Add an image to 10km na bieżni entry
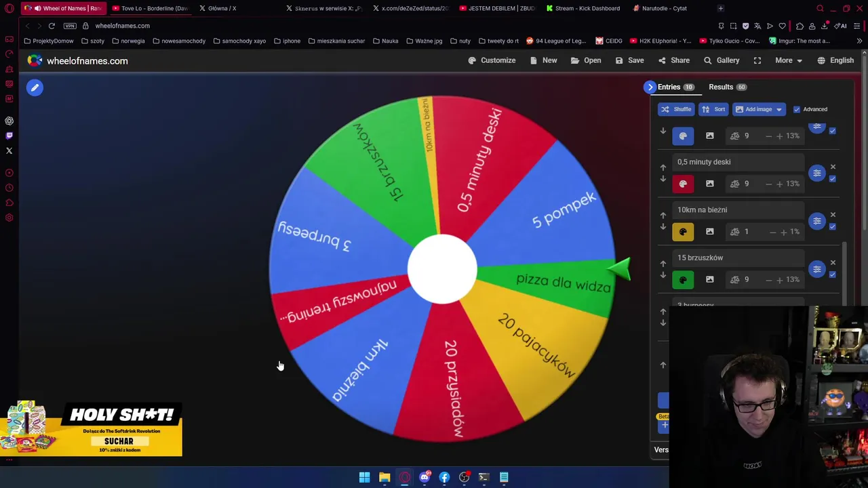This screenshot has width=868, height=488. (x=709, y=232)
